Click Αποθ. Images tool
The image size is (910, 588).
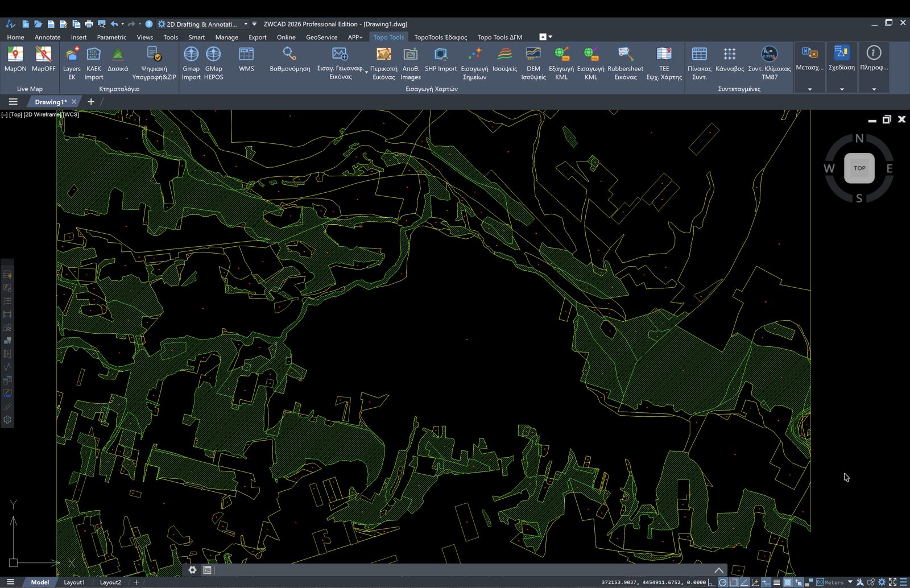pyautogui.click(x=411, y=63)
